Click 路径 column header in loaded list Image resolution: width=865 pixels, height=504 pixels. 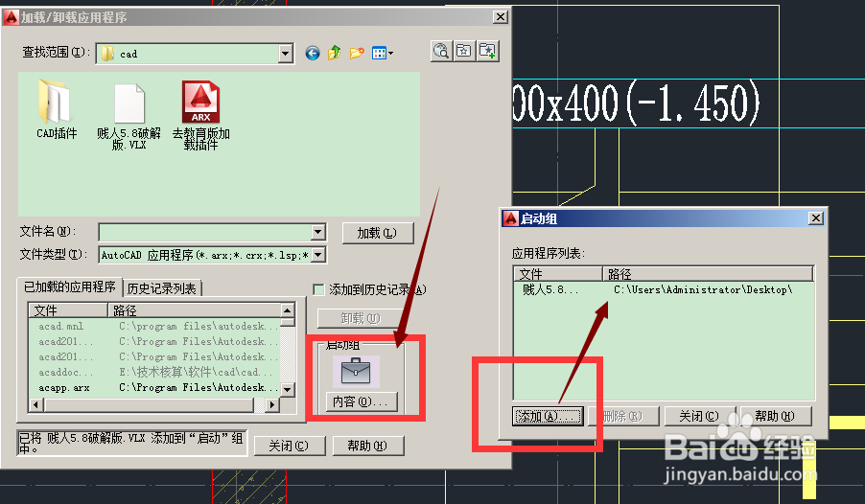[194, 309]
